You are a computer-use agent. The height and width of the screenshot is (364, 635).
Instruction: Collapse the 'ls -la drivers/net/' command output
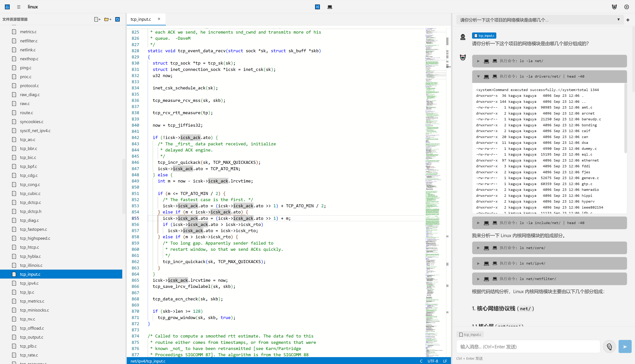478,76
